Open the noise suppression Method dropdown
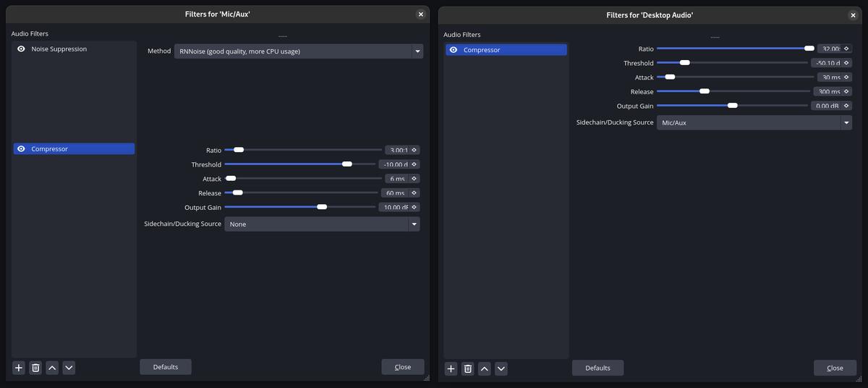The image size is (868, 388). [x=299, y=51]
